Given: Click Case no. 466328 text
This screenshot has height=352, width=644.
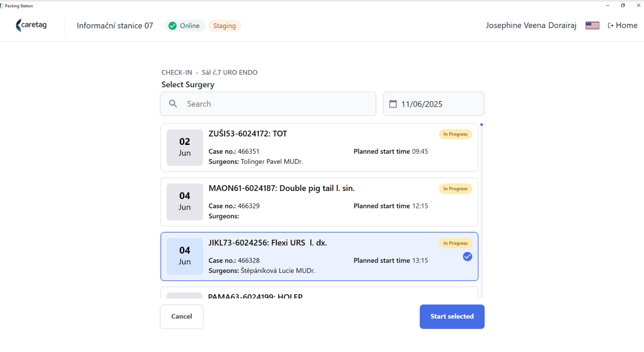Looking at the screenshot, I should coord(234,261).
